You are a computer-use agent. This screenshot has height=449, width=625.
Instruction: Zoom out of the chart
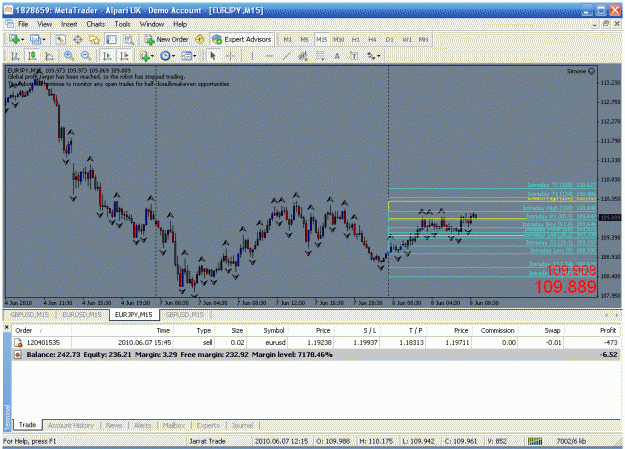[x=86, y=56]
